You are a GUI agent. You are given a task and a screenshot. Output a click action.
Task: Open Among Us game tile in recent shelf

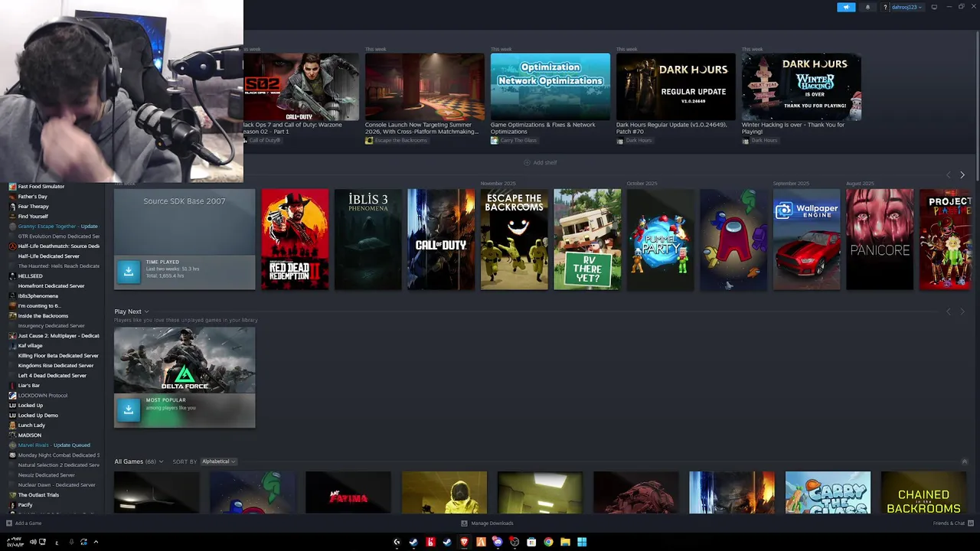coord(733,240)
